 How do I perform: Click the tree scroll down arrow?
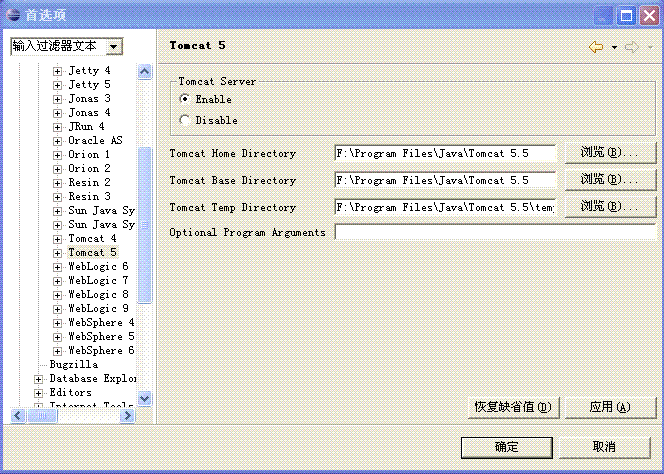point(144,399)
